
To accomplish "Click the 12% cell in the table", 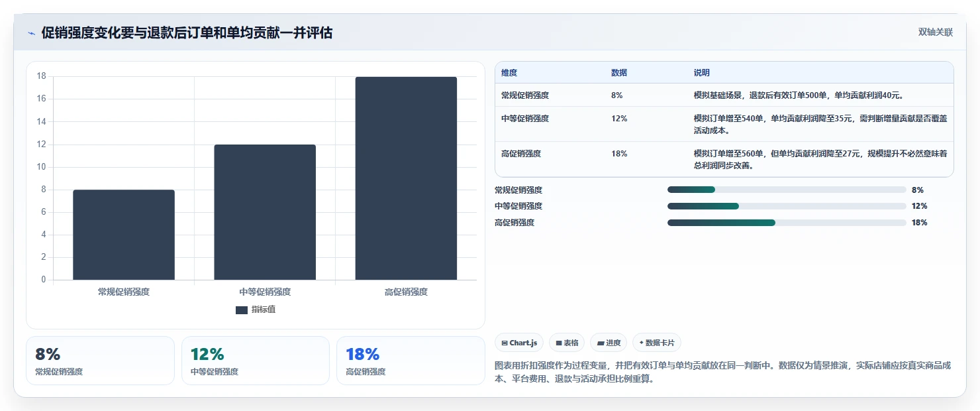I will [619, 119].
